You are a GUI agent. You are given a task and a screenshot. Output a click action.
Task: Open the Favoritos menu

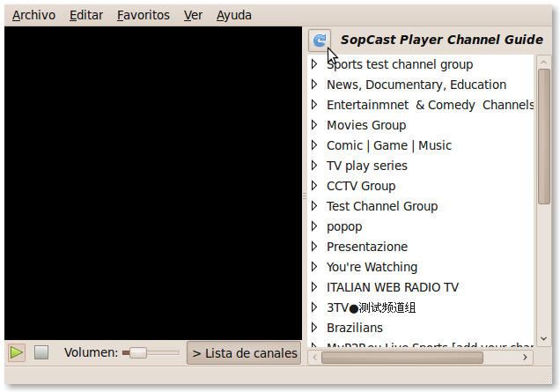(143, 15)
